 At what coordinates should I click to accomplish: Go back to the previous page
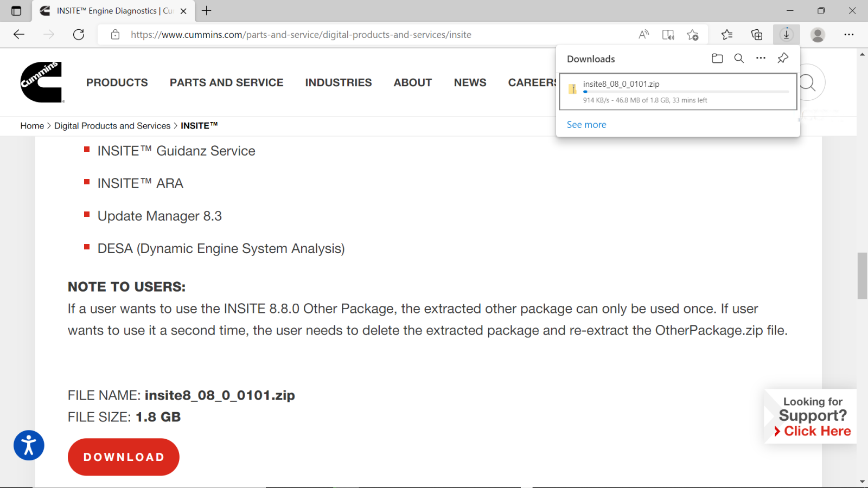coord(19,35)
